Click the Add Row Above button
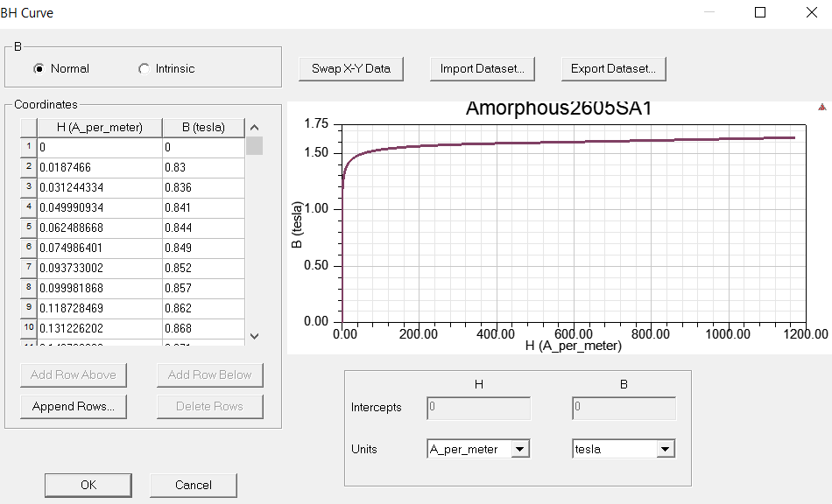The image size is (832, 504). tap(73, 374)
